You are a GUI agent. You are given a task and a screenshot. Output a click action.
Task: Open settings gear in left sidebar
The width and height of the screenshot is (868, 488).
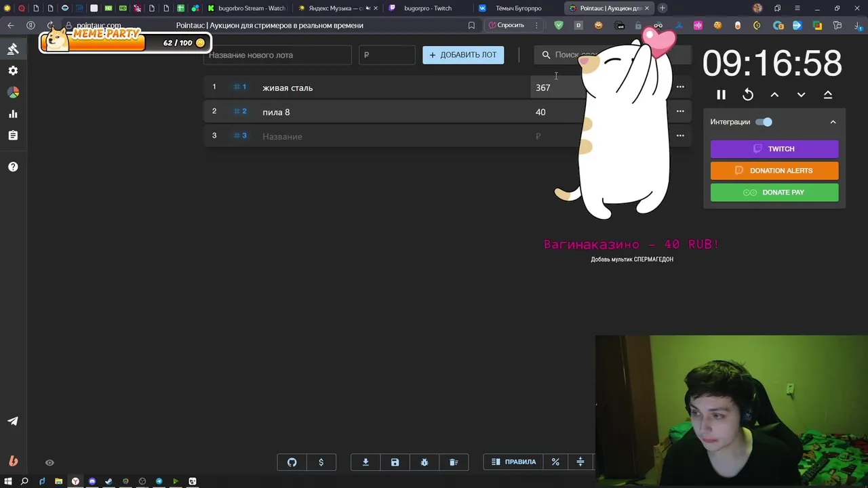pyautogui.click(x=13, y=70)
